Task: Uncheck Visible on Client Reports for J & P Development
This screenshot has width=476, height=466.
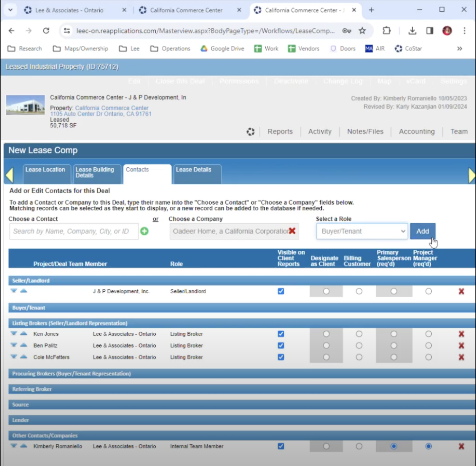Action: (281, 291)
